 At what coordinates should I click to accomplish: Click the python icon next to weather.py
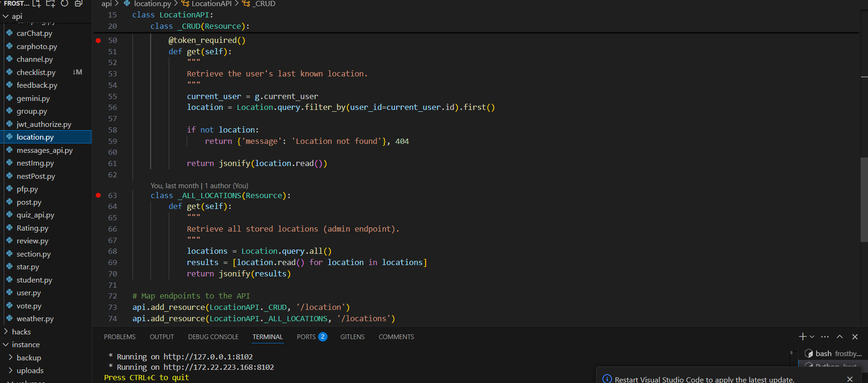[x=9, y=318]
